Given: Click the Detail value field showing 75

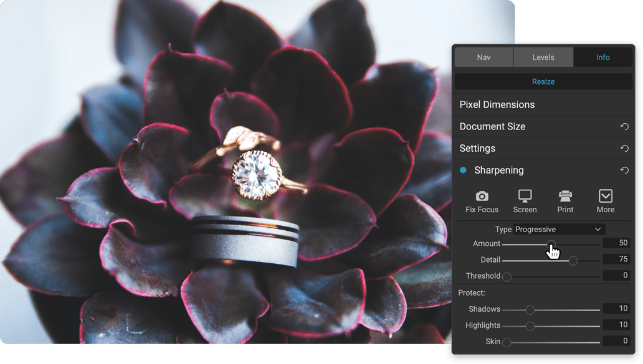Looking at the screenshot, I should (616, 259).
